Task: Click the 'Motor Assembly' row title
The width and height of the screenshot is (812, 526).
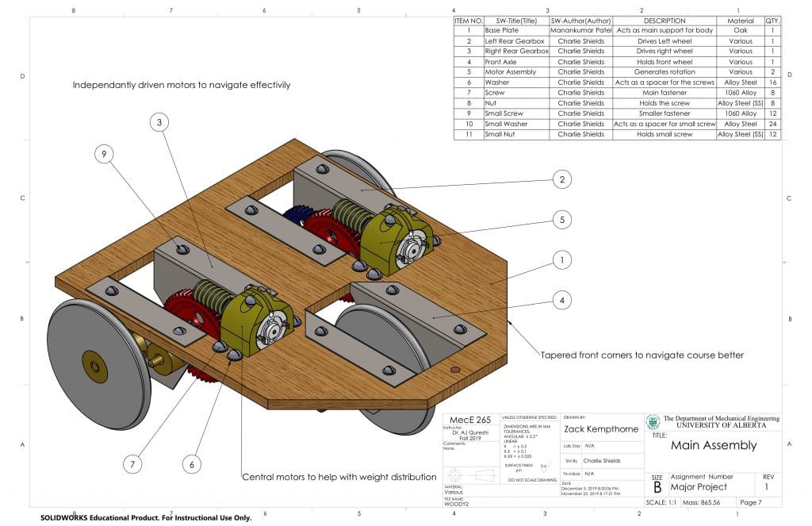Action: click(x=510, y=72)
